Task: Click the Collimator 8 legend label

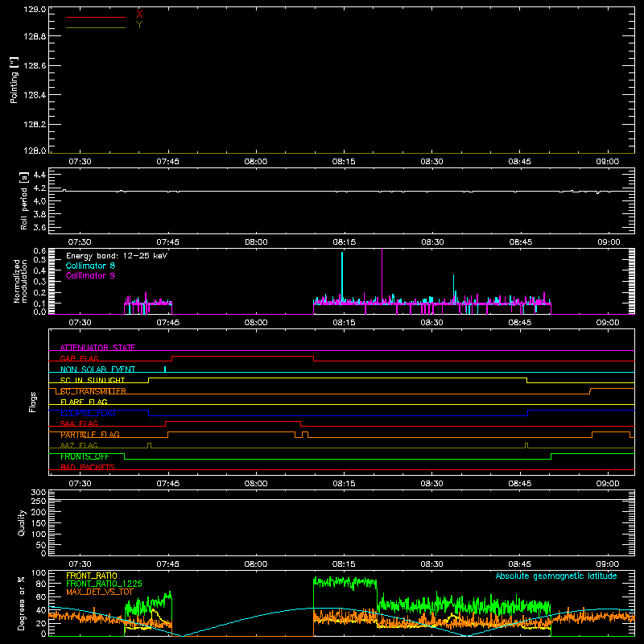Action: click(x=90, y=266)
